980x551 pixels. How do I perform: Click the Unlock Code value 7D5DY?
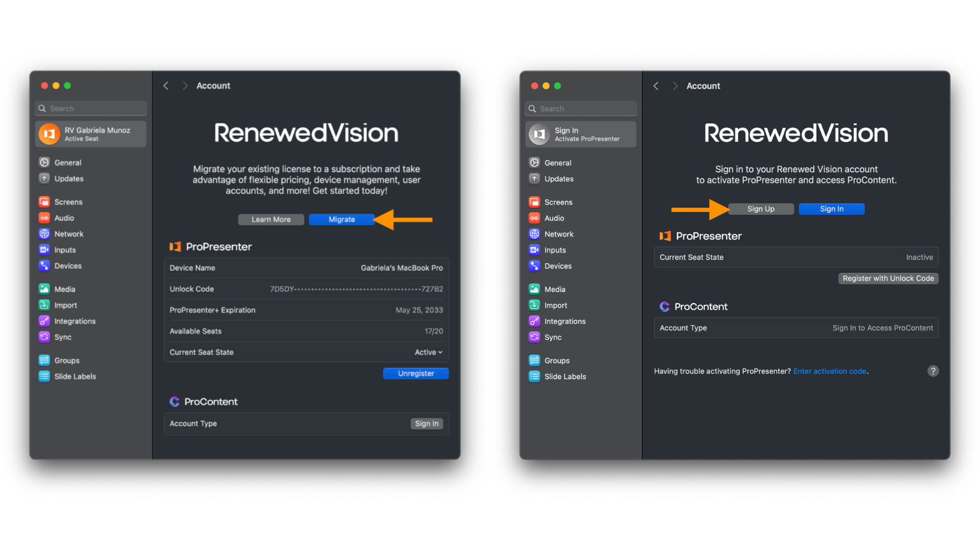pyautogui.click(x=356, y=289)
